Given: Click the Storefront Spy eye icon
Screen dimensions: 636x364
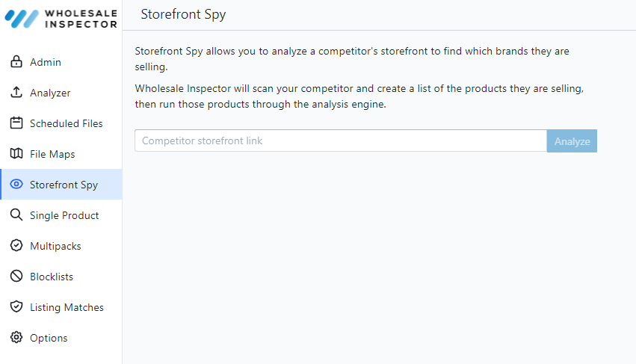Looking at the screenshot, I should pos(16,185).
